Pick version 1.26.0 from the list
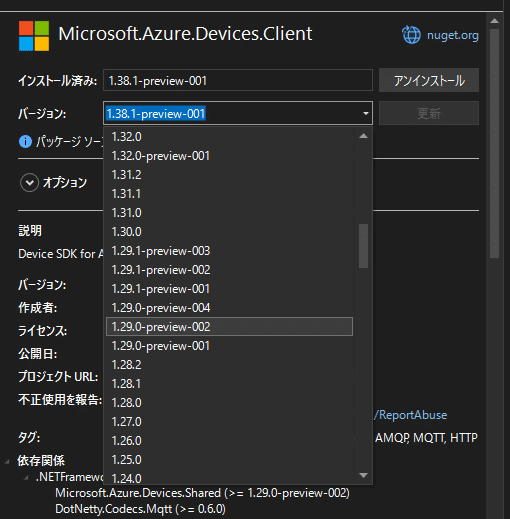Screen dimensions: 510x519 click(229, 441)
